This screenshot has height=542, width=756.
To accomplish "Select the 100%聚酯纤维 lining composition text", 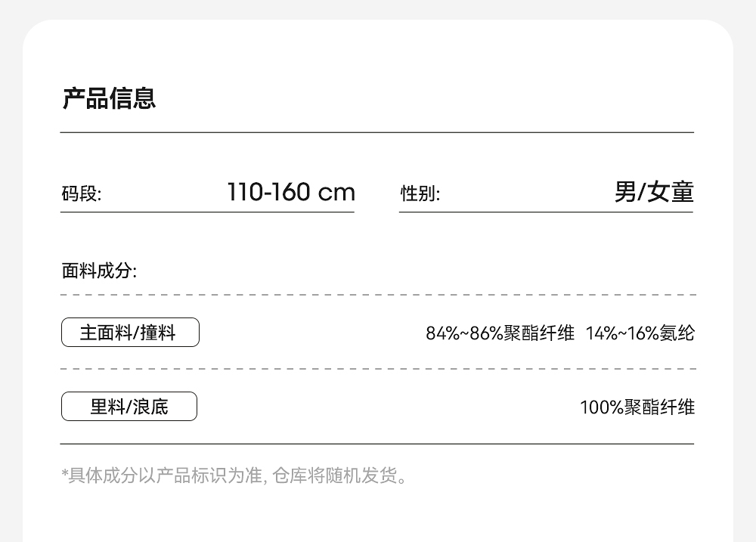I will coord(637,407).
